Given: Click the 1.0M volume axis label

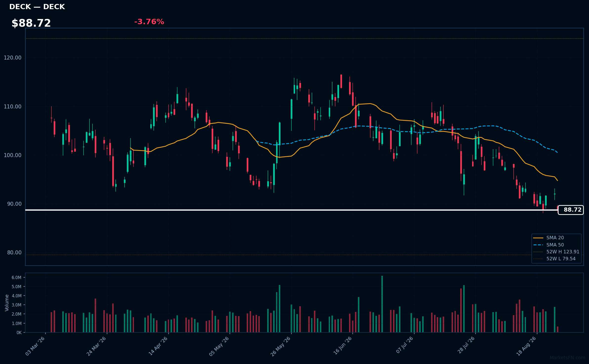Looking at the screenshot, I should (x=17, y=324).
